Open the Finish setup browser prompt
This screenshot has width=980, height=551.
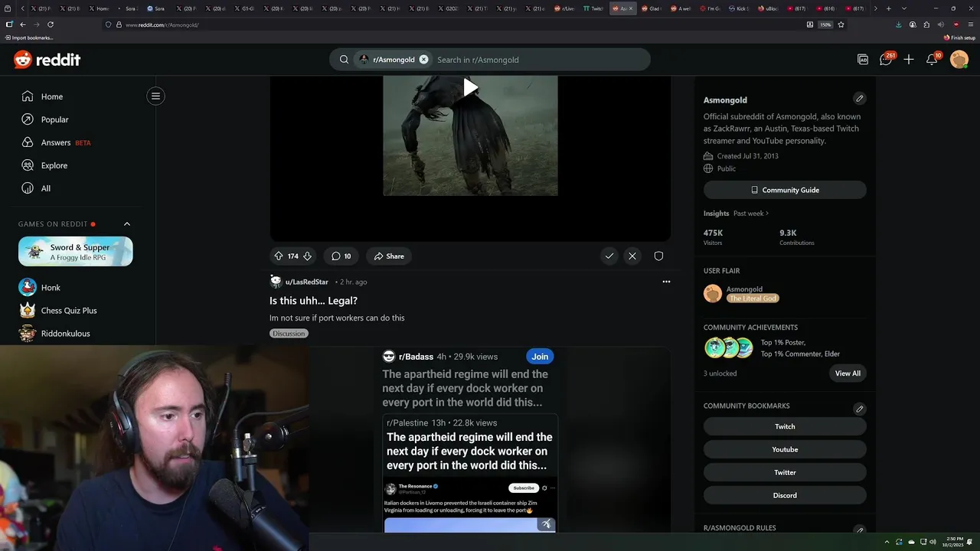pos(959,37)
